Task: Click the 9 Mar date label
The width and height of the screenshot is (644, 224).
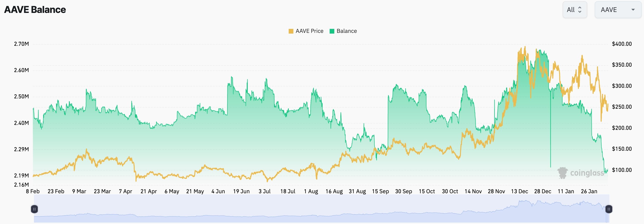Action: pos(79,191)
